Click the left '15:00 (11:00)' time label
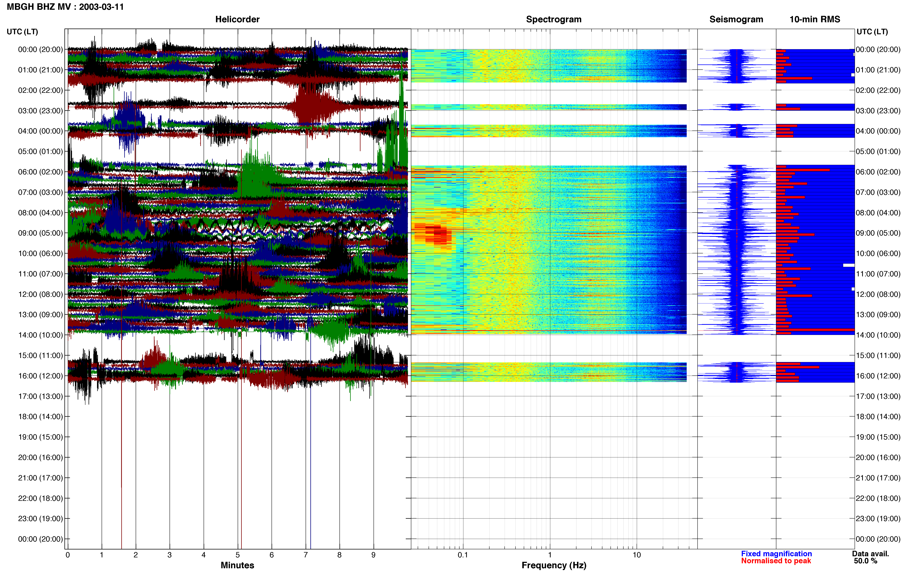Image resolution: width=924 pixels, height=578 pixels. pyautogui.click(x=41, y=355)
